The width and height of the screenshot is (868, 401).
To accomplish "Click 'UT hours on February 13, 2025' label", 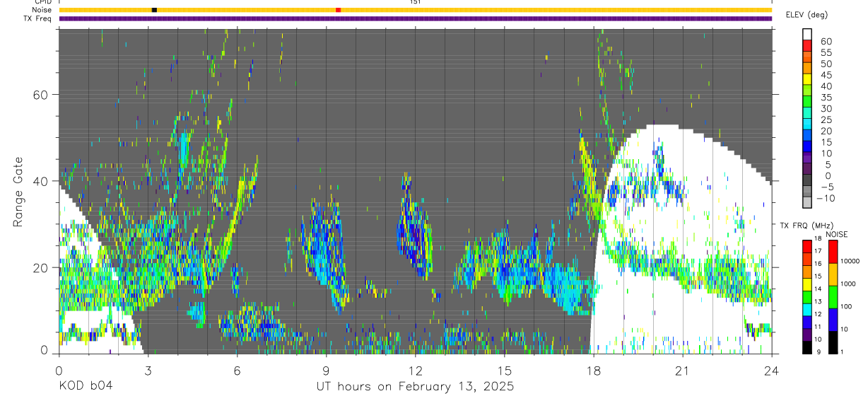I will click(x=414, y=387).
